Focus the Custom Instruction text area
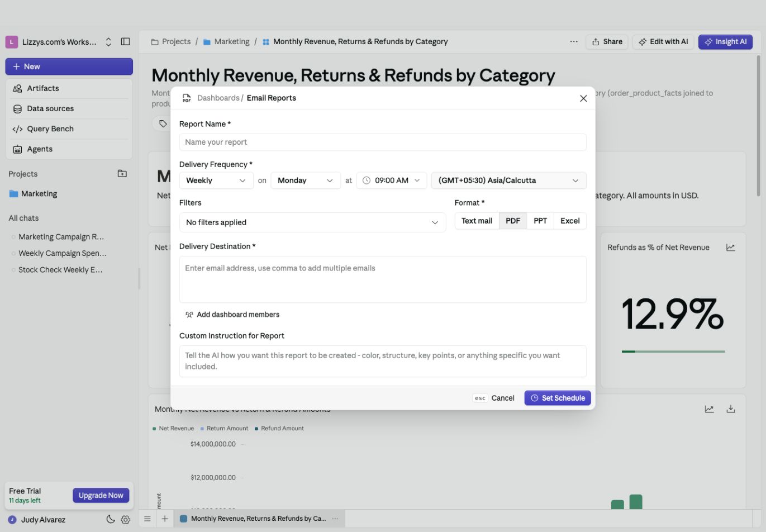This screenshot has height=532, width=766. click(383, 361)
